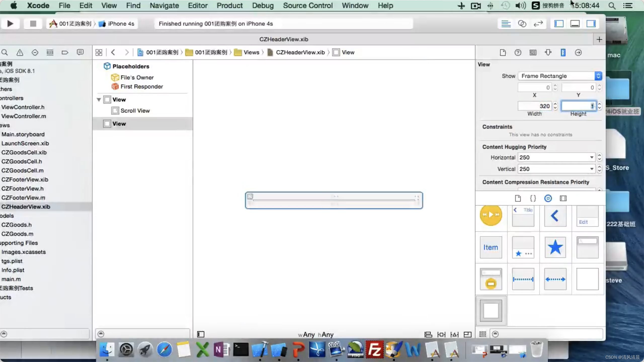Click the Width input field
Screen dimensions: 644x362
coord(535,106)
